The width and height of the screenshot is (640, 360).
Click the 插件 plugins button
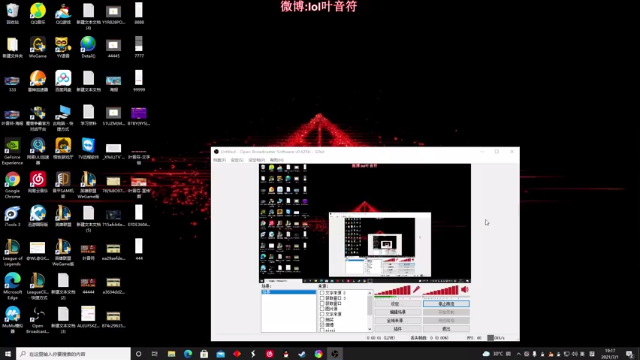click(398, 329)
